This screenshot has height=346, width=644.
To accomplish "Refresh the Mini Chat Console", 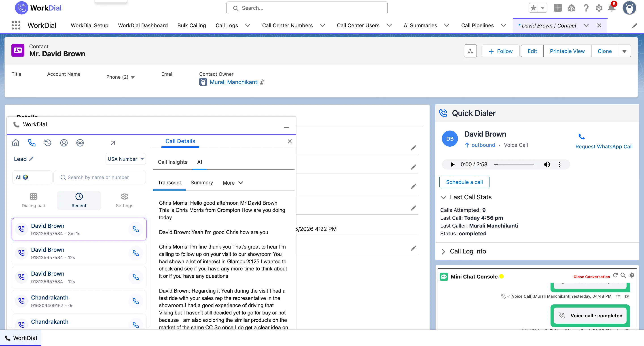I will click(615, 275).
